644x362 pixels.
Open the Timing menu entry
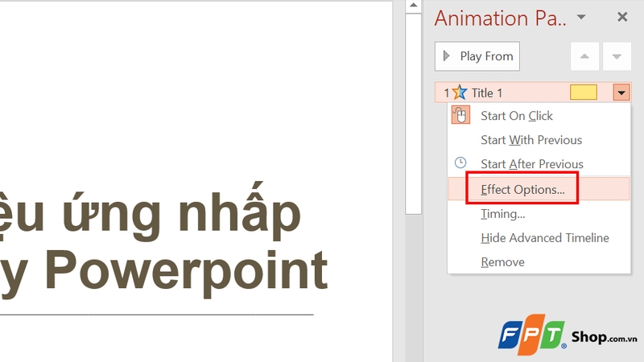(x=539, y=214)
